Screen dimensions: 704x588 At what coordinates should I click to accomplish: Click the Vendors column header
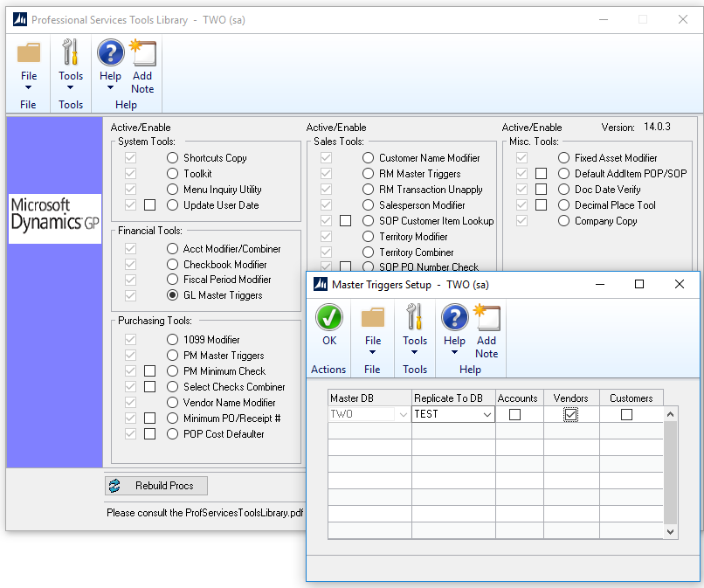tap(571, 398)
